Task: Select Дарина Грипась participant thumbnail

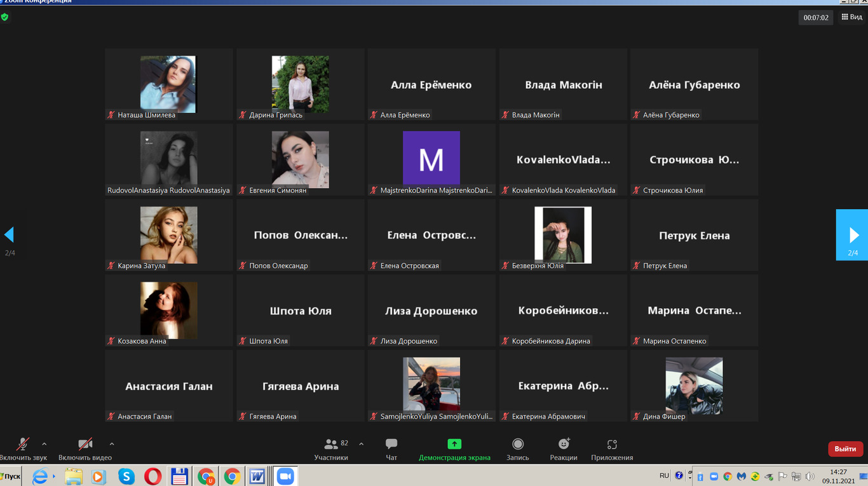Action: [x=300, y=84]
